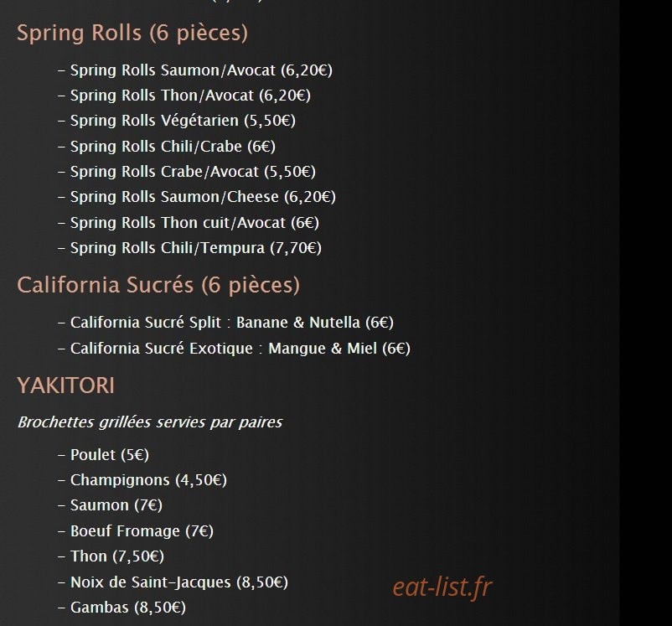Click the YAKITORI section heading
Screen dimensions: 672x626
(66, 385)
